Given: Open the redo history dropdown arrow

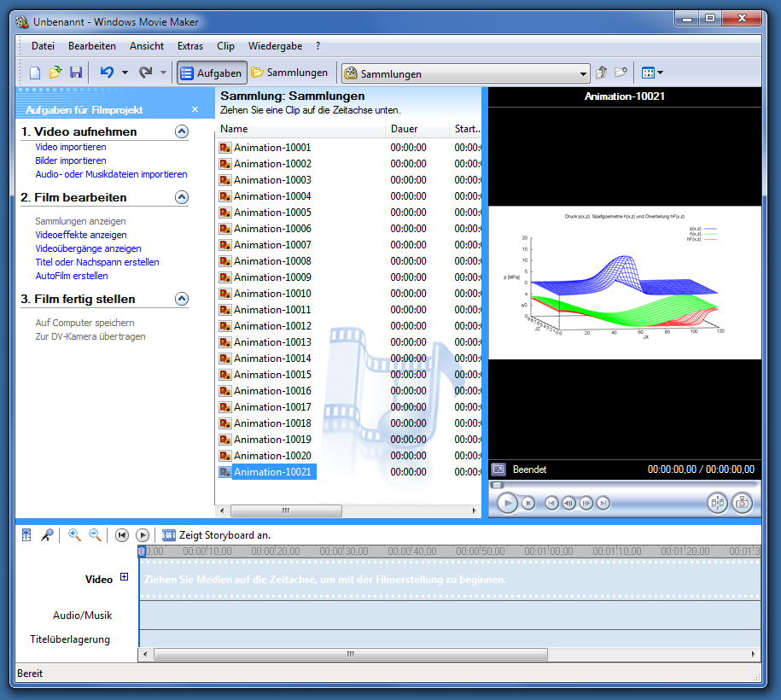Looking at the screenshot, I should [x=163, y=73].
